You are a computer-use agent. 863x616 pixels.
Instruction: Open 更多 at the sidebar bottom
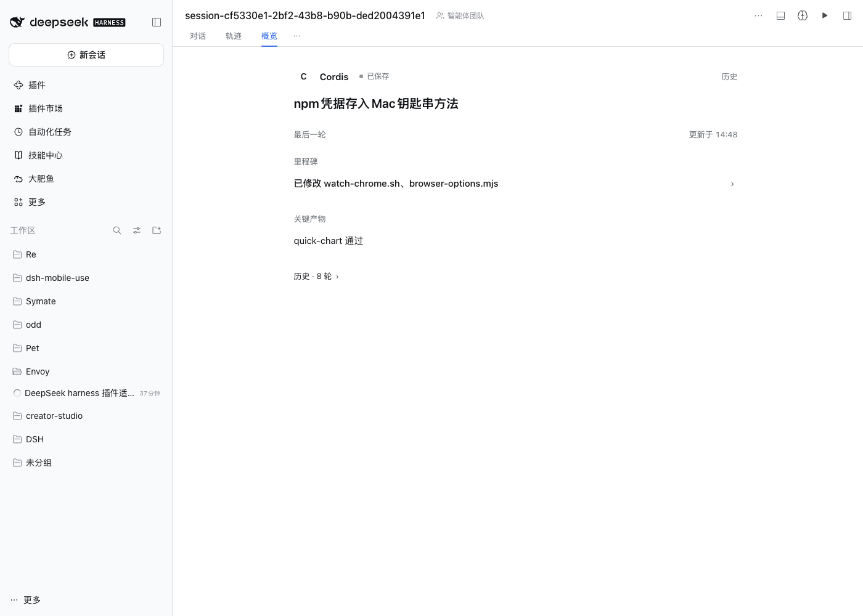click(26, 600)
